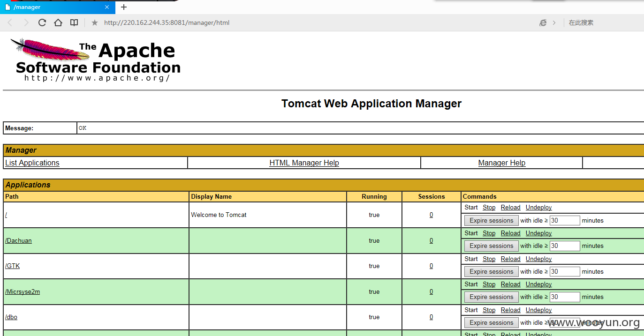
Task: Click the browser back arrow
Action: (10, 22)
